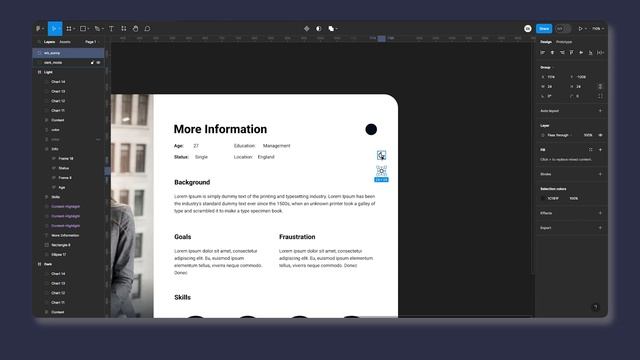Click the Align horizontal centers icon
This screenshot has height=360, width=640.
[x=552, y=53]
